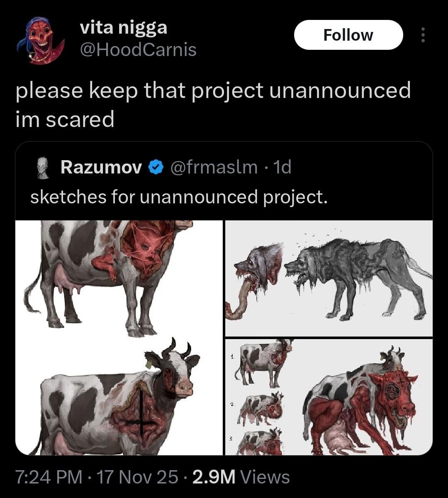Click the "please keep that project unannounced" text
Image resolution: width=448 pixels, height=498 pixels.
(x=213, y=91)
